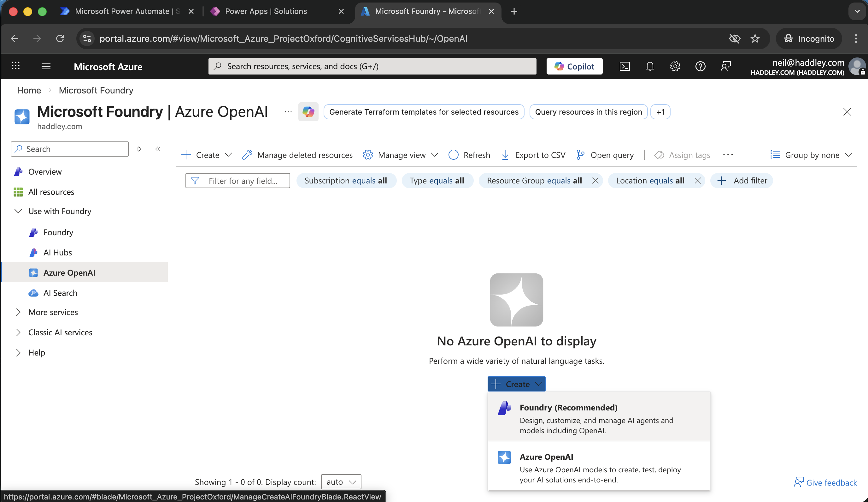
Task: Select Overview in the left menu
Action: (44, 171)
